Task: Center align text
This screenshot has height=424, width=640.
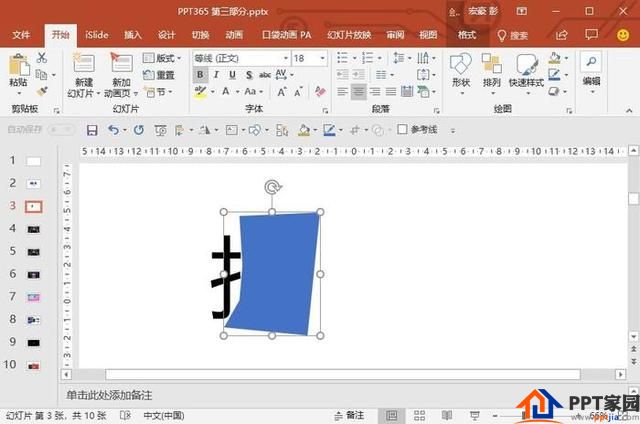Action: (x=358, y=92)
